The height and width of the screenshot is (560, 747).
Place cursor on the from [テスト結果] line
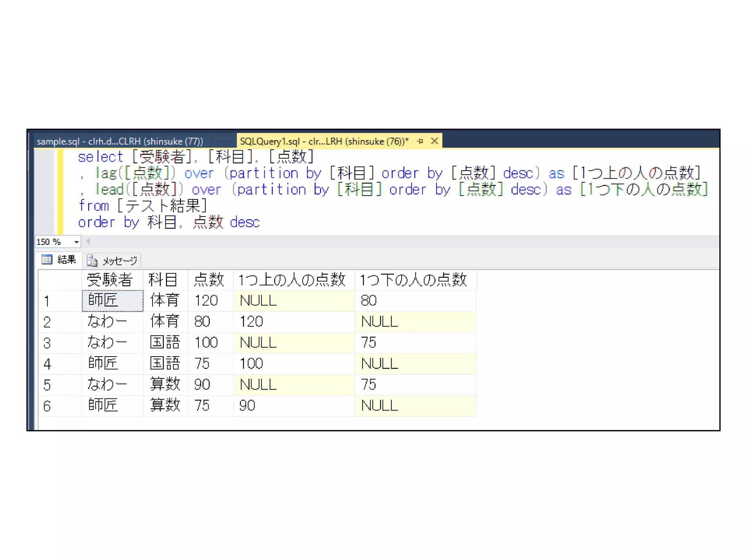coord(143,206)
